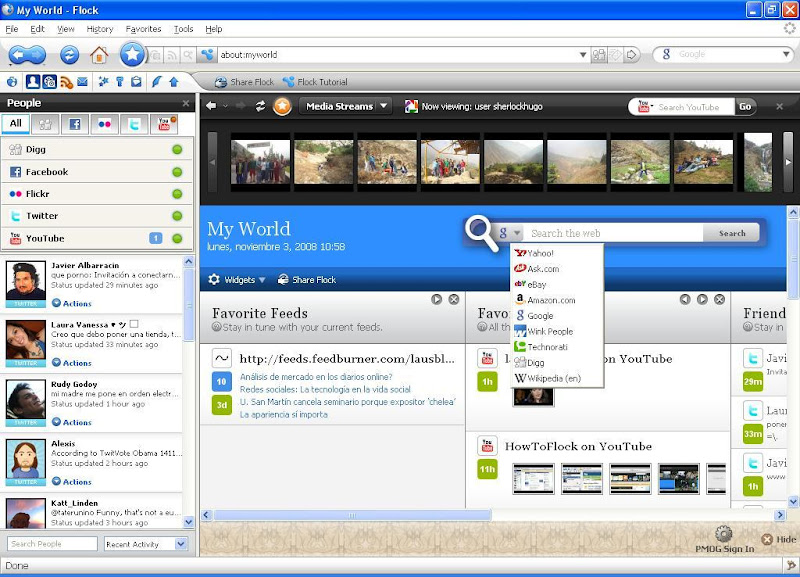
Task: Open the Recent Activity sort dropdown
Action: [146, 544]
